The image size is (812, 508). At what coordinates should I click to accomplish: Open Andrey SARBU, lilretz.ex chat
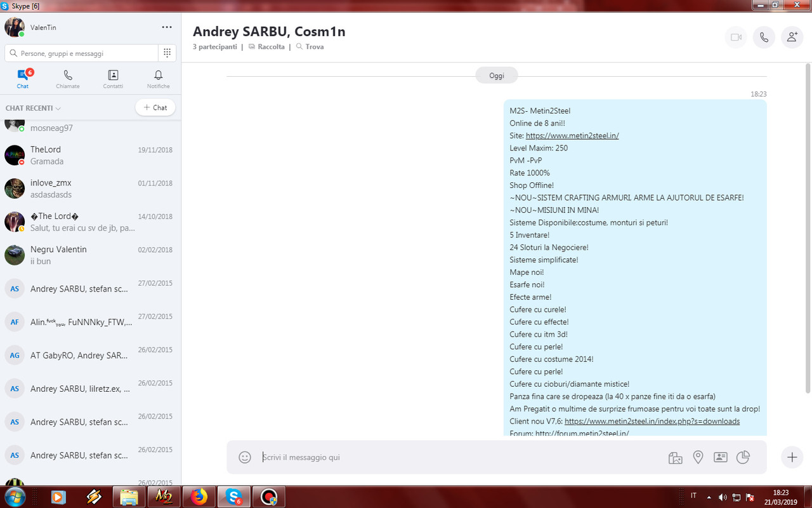click(91, 389)
